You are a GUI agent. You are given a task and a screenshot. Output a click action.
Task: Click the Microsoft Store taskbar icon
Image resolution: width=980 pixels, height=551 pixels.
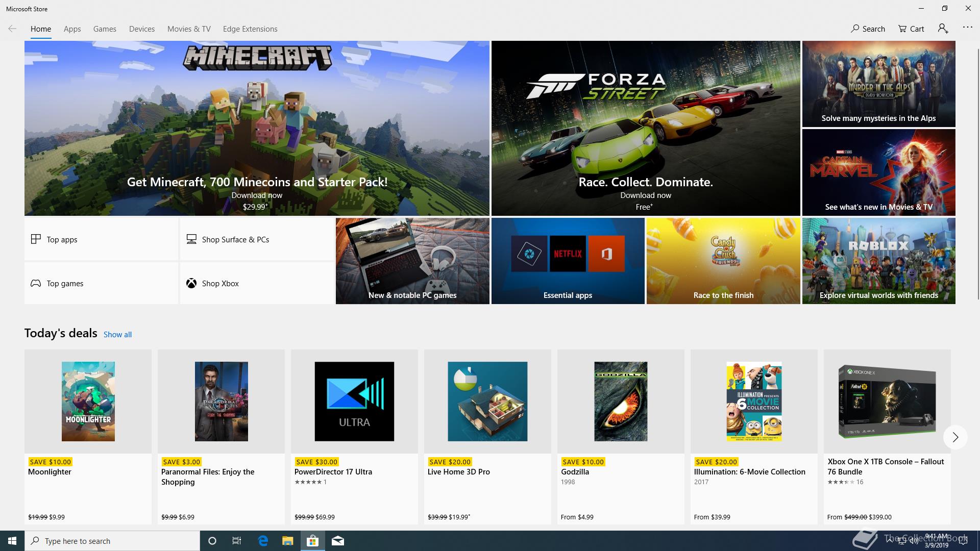tap(312, 541)
